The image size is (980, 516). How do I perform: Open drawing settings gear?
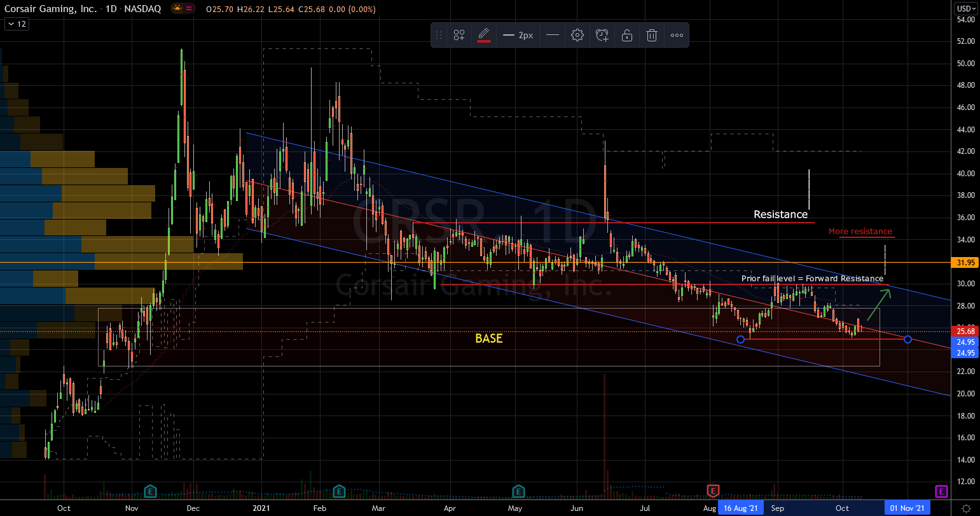577,35
